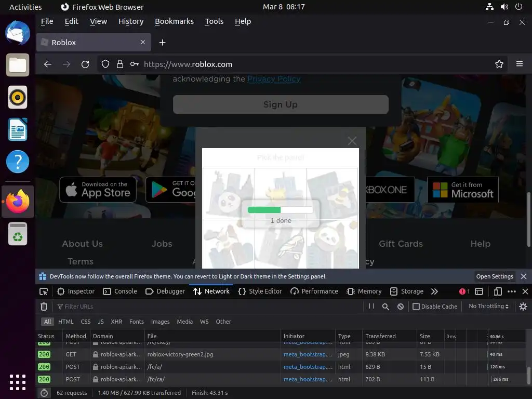Open the History menu
Image resolution: width=532 pixels, height=399 pixels.
tap(131, 21)
